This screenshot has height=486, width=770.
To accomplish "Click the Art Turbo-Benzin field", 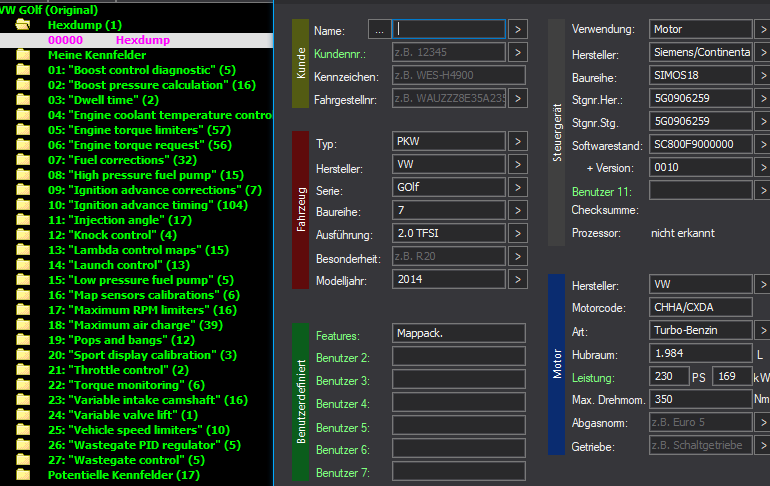I will (x=701, y=330).
